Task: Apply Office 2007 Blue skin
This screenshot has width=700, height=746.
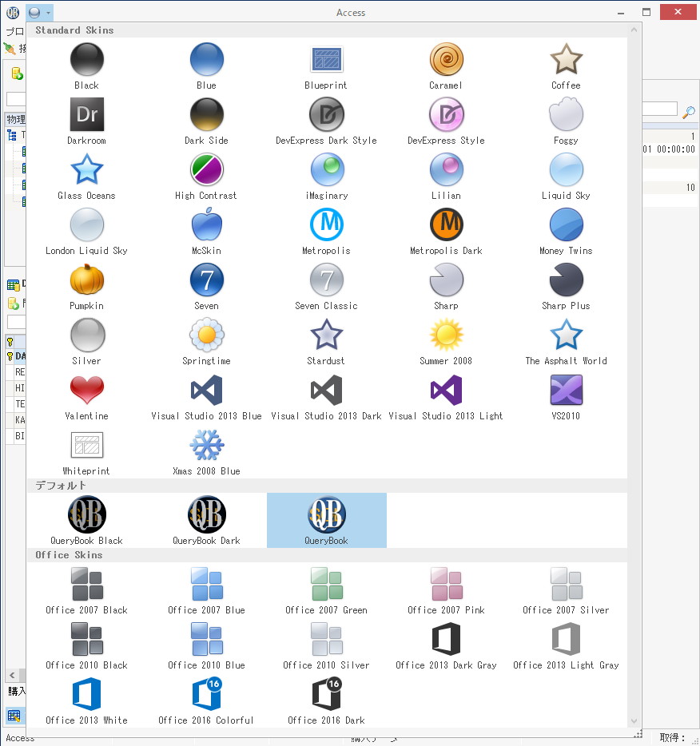Action: 206,590
